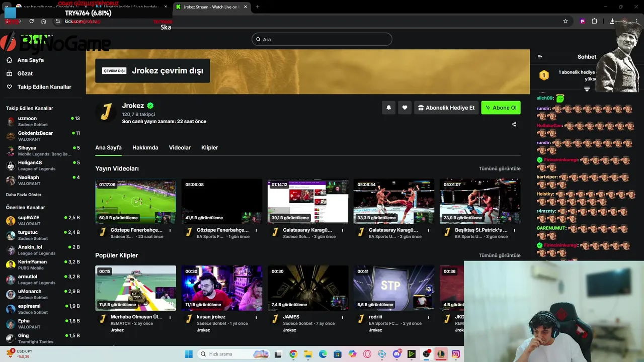Screen dimensions: 644x362
Task: Open GokdenizBezar followed channel
Action: pyautogui.click(x=43, y=136)
